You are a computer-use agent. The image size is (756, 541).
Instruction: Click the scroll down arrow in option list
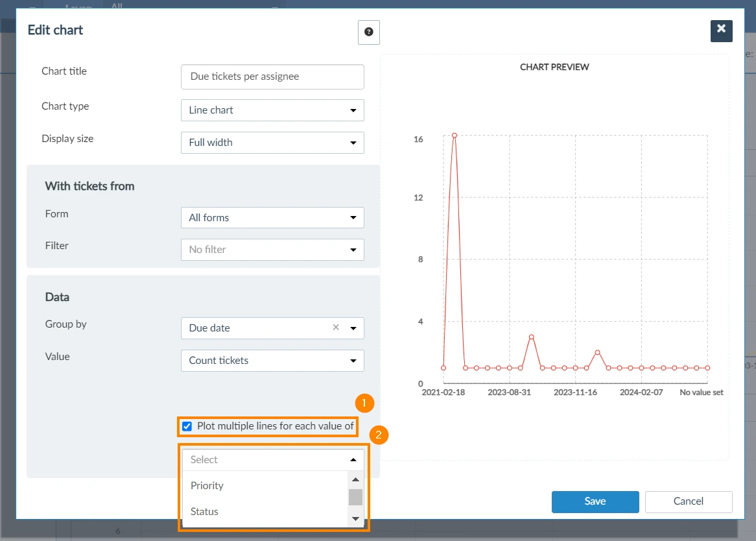[x=355, y=519]
